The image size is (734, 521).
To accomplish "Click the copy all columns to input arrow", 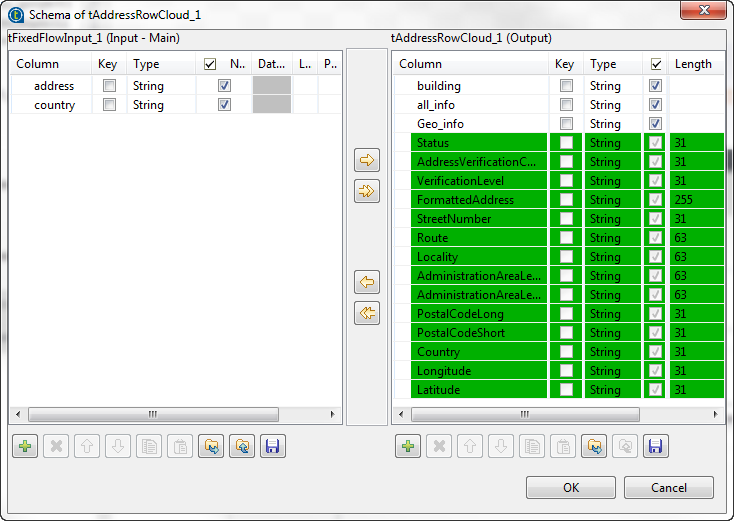I will point(367,313).
